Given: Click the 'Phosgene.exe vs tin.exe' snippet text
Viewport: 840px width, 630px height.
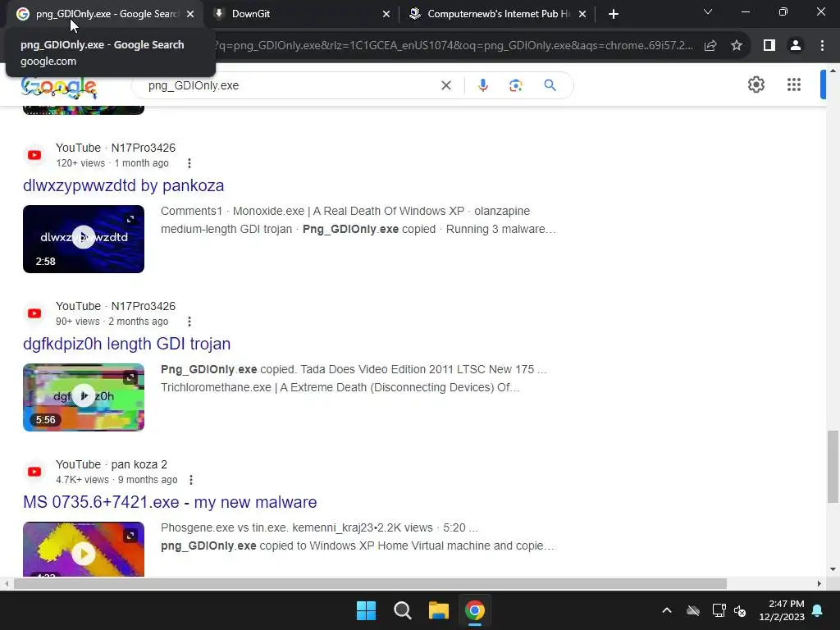Looking at the screenshot, I should click(226, 527).
